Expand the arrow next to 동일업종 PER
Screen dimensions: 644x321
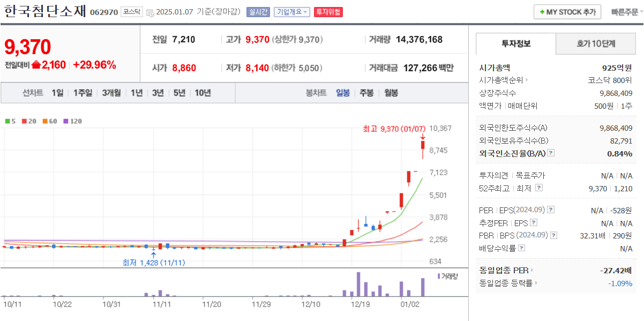click(533, 270)
